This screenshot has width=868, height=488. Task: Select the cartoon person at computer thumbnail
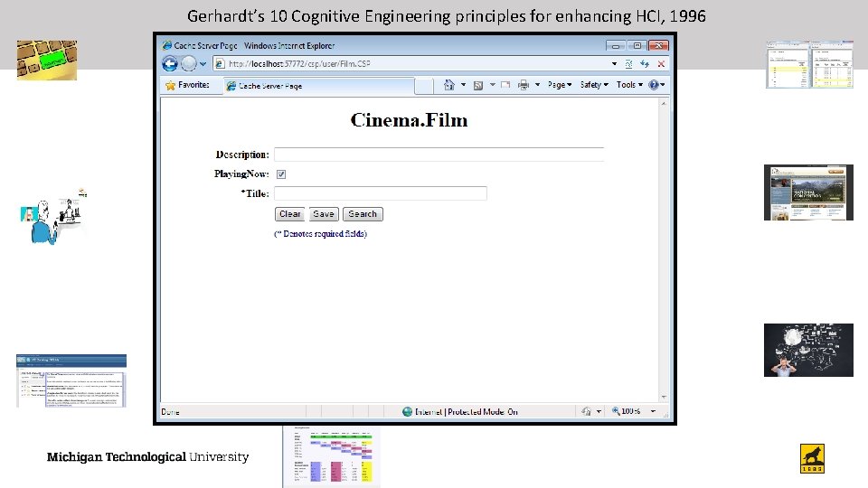(53, 217)
